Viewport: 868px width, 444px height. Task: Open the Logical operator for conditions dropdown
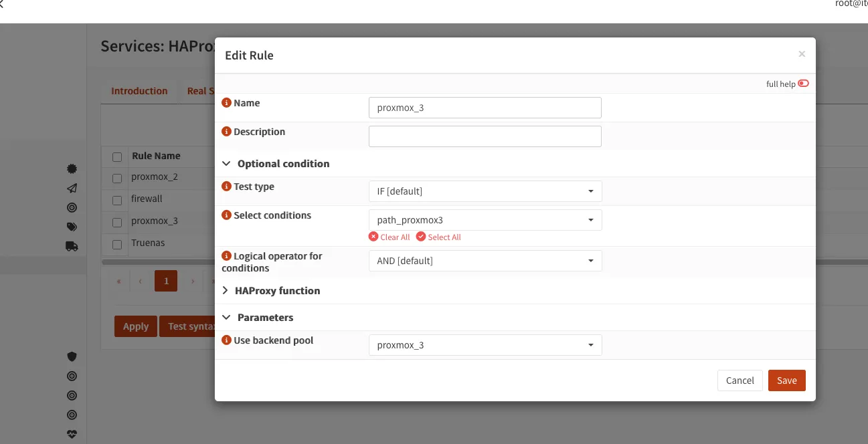click(485, 261)
